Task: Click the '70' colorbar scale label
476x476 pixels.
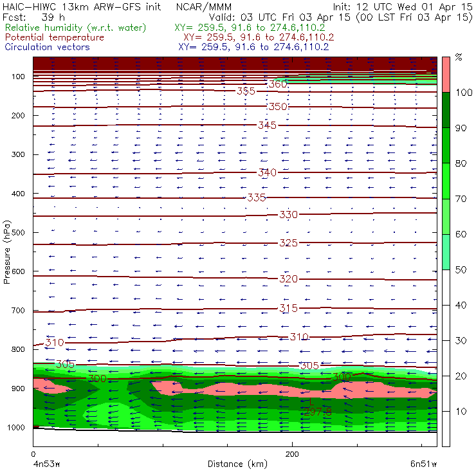Action: (461, 199)
